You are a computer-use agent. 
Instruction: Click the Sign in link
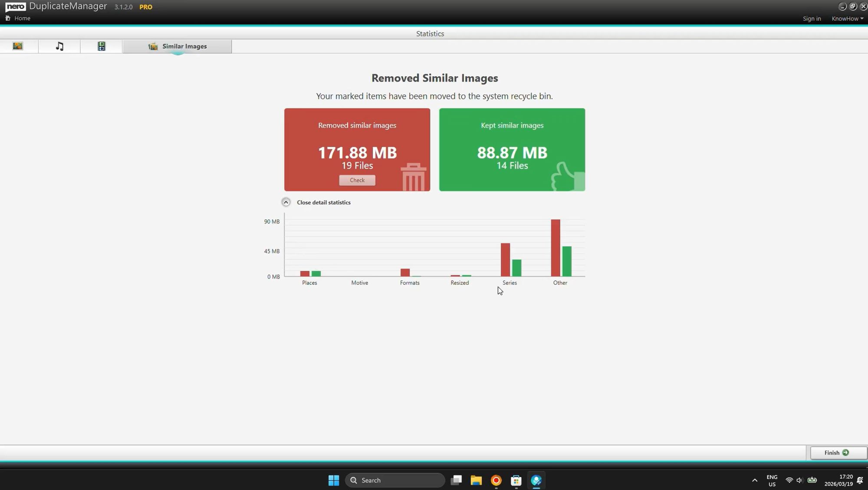coord(812,18)
